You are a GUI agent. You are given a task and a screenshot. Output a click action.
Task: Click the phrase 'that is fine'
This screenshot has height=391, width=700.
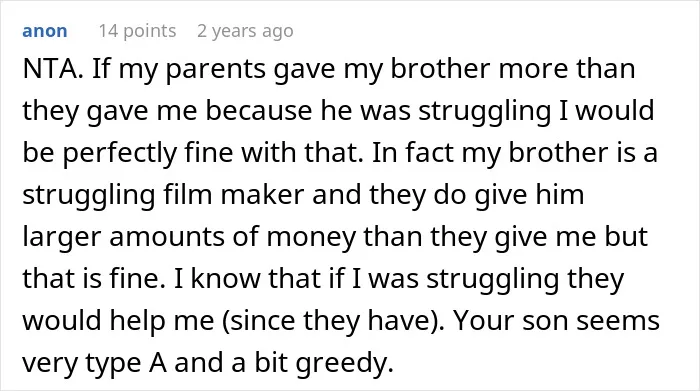tap(93, 279)
